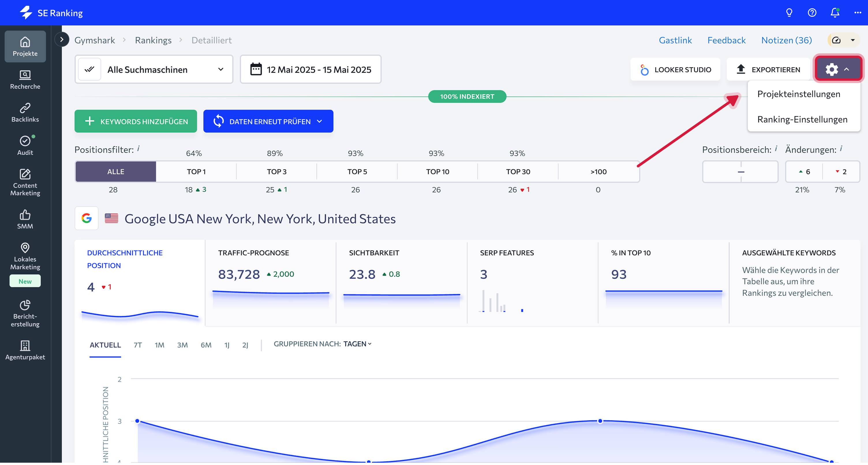
Task: Switch to the AKTUELL period tab
Action: (105, 345)
